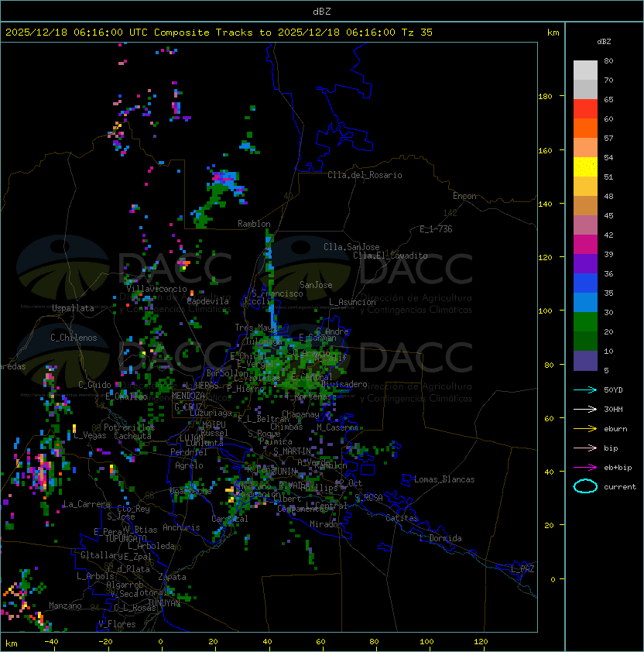Viewport: 644px width, 652px height.
Task: Click the yellow eburn arrow legend icon
Action: click(585, 428)
